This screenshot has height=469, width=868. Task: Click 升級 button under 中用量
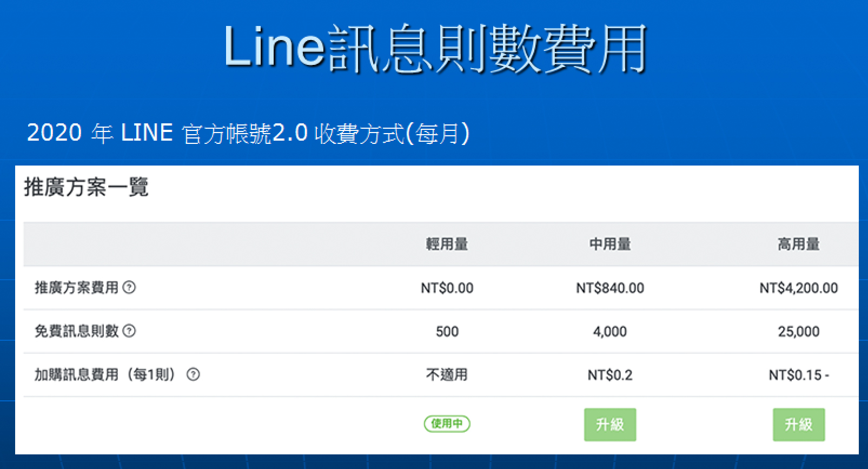[610, 425]
